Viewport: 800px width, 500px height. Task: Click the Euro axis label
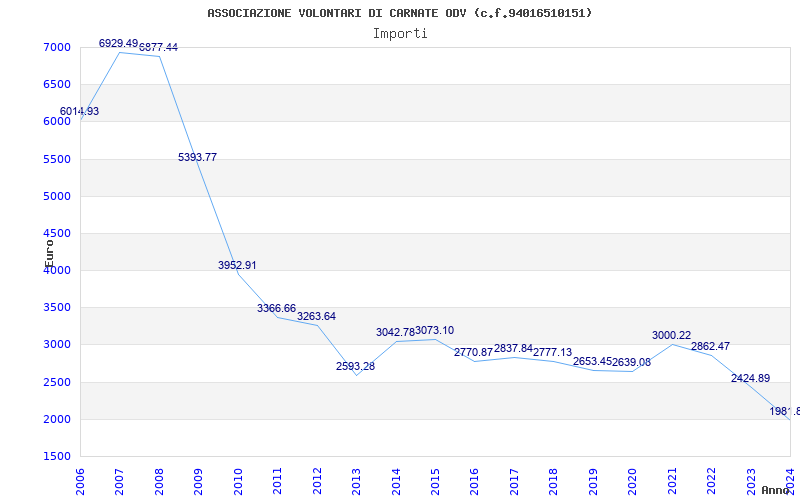coord(49,253)
